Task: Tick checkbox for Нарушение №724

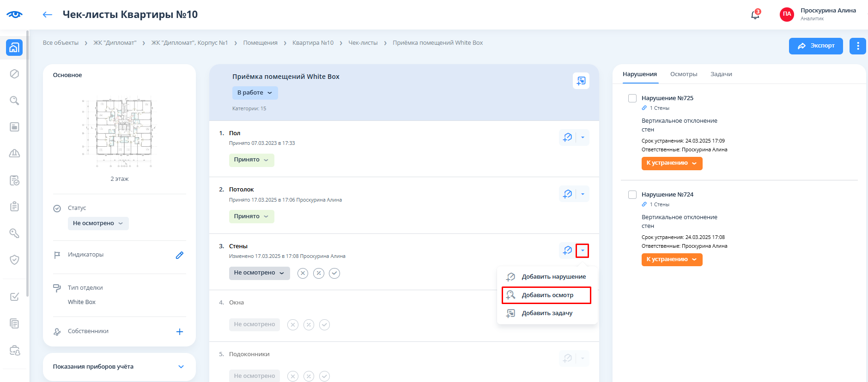Action: pos(632,195)
